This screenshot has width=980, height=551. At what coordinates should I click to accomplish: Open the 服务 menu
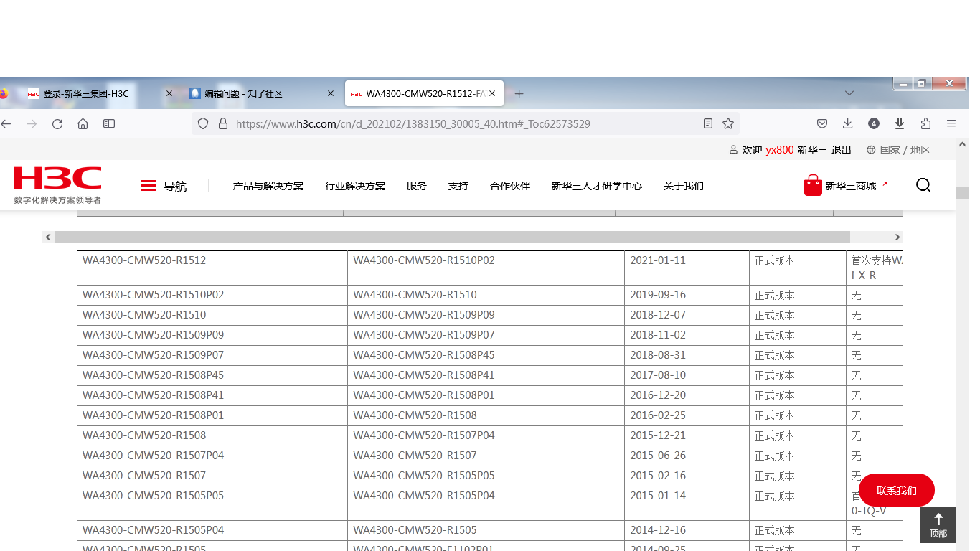[417, 186]
